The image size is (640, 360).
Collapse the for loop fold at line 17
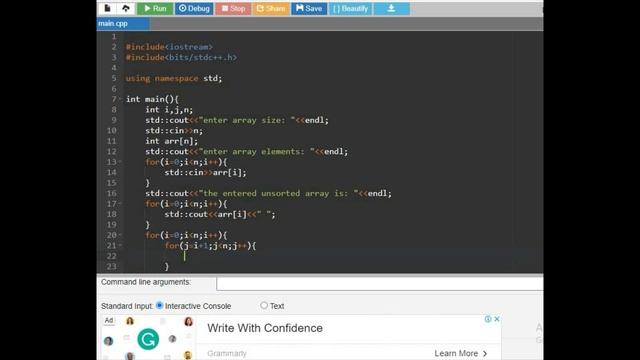[120, 204]
